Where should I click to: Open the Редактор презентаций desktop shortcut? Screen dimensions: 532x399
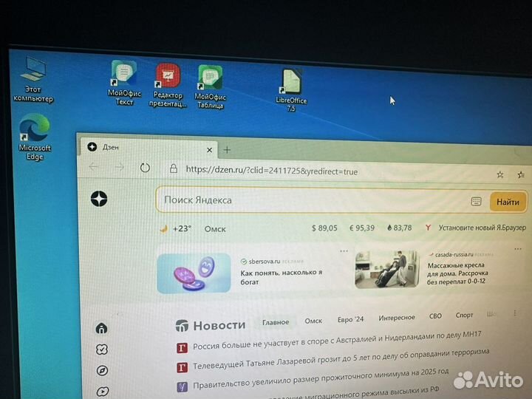point(168,86)
